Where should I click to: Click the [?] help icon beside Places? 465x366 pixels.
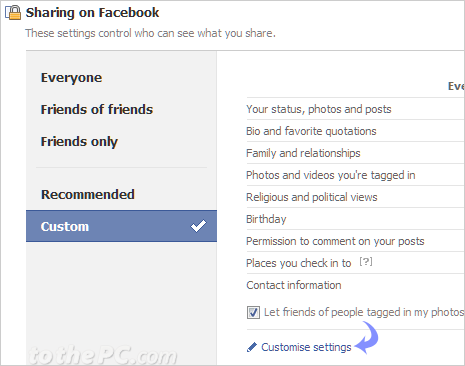coord(366,262)
